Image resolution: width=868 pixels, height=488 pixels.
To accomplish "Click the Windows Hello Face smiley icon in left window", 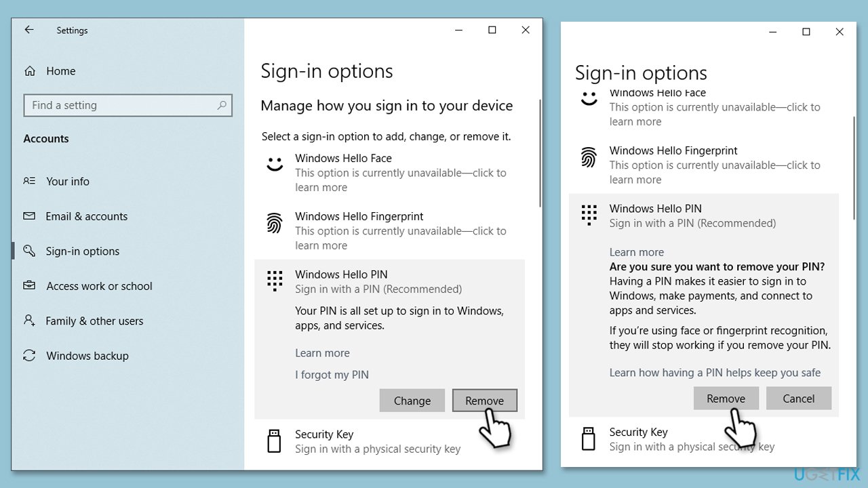I will pyautogui.click(x=275, y=164).
